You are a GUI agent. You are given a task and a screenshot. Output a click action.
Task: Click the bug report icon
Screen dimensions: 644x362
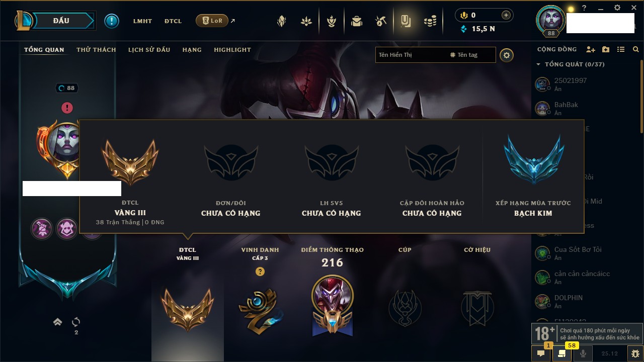point(635,353)
